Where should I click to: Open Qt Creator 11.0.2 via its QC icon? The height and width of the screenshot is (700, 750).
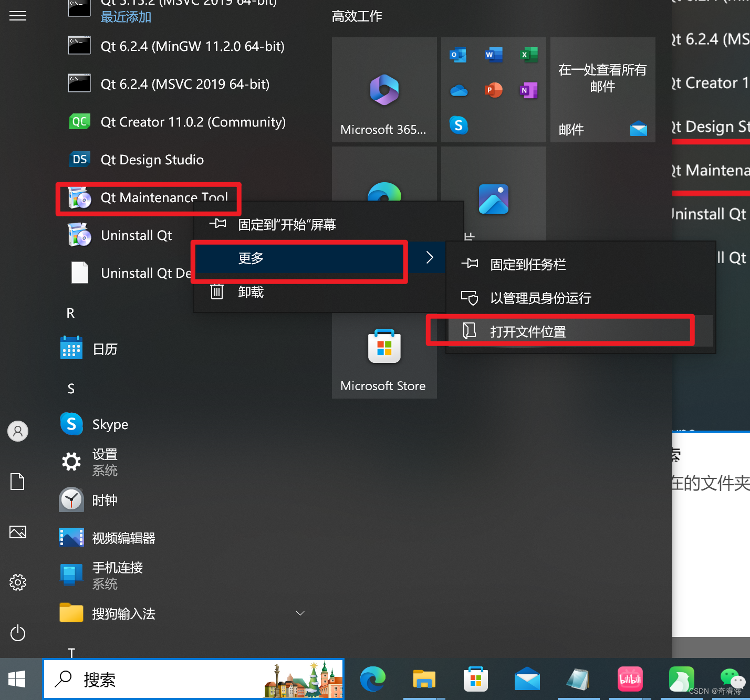(x=79, y=122)
